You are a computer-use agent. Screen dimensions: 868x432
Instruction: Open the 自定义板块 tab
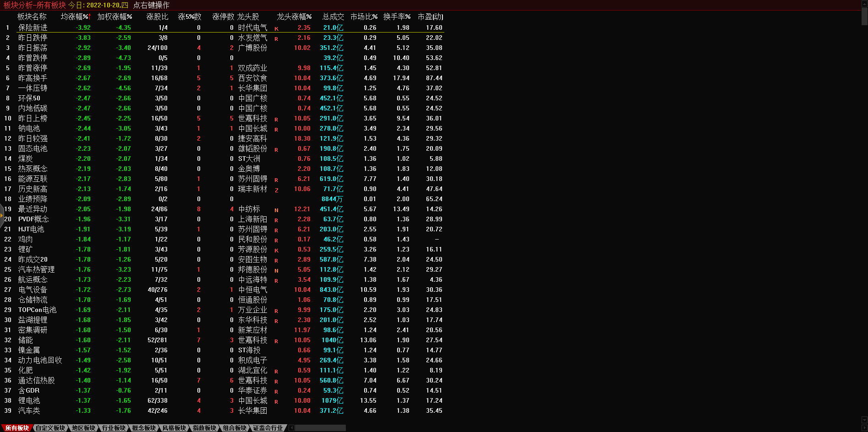[50, 428]
